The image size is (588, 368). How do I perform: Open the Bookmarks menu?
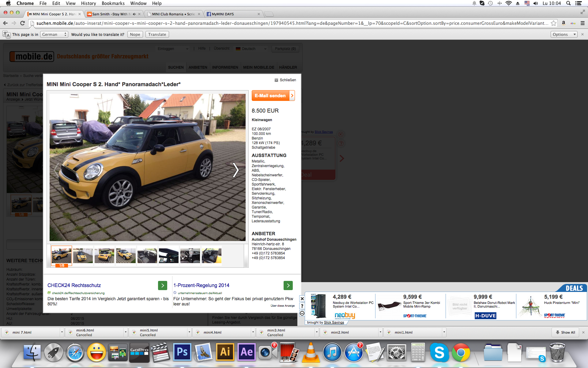click(x=113, y=3)
